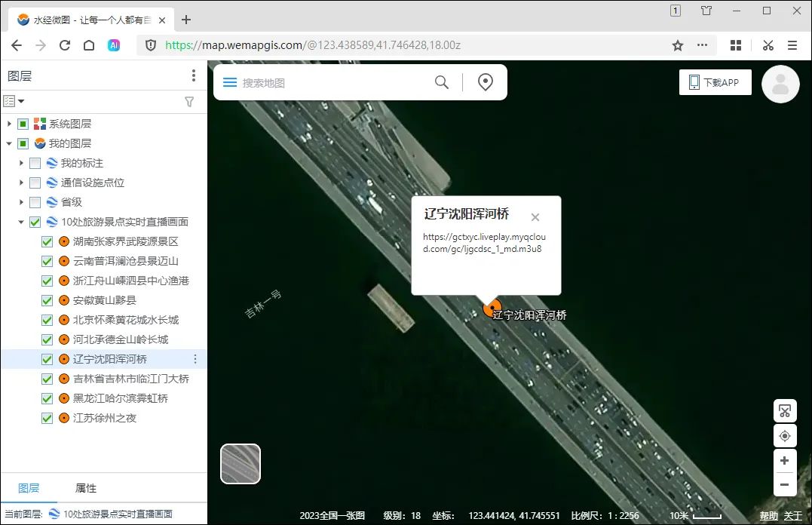This screenshot has height=525, width=812.
Task: Enable the 通信设施点位 layer checkbox
Action: click(35, 183)
